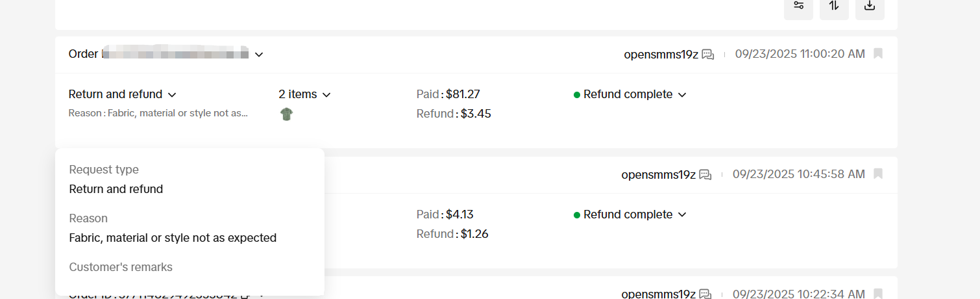The image size is (980, 299).
Task: Expand Refund complete status on $4.13 order
Action: [x=630, y=214]
